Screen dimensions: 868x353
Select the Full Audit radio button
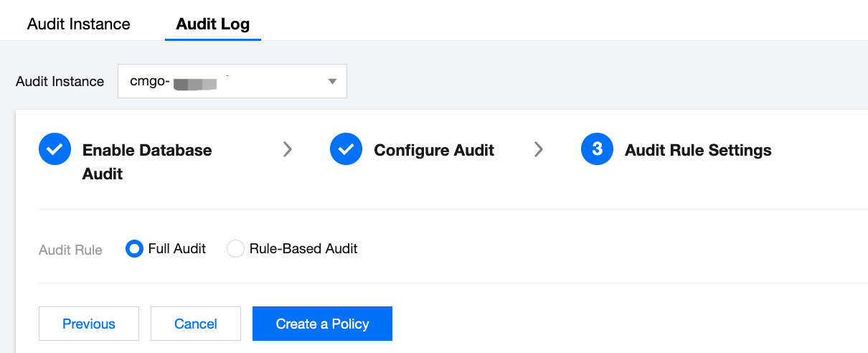134,249
